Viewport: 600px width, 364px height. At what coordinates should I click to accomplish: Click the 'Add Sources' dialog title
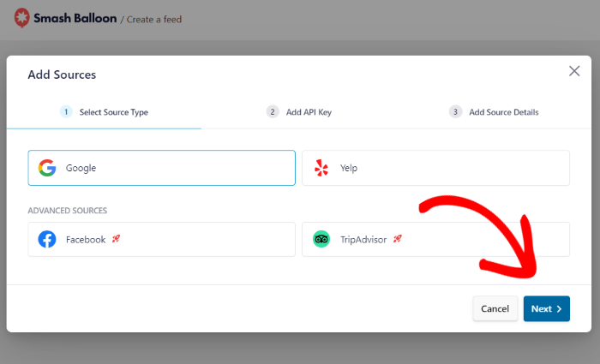[x=62, y=75]
